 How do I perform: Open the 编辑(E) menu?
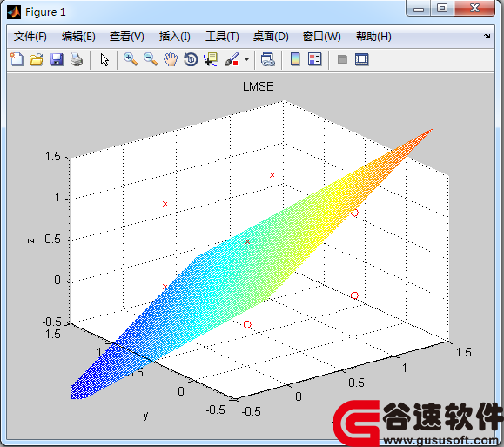tap(78, 37)
